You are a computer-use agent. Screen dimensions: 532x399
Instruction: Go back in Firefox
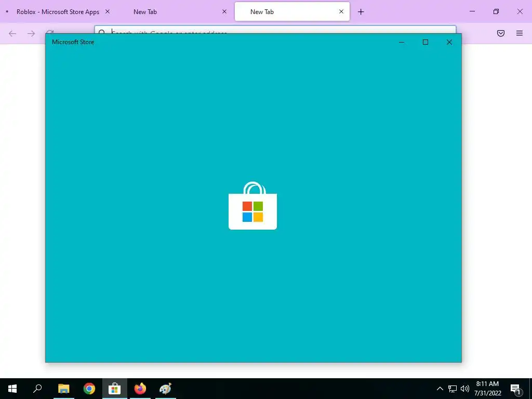click(12, 33)
